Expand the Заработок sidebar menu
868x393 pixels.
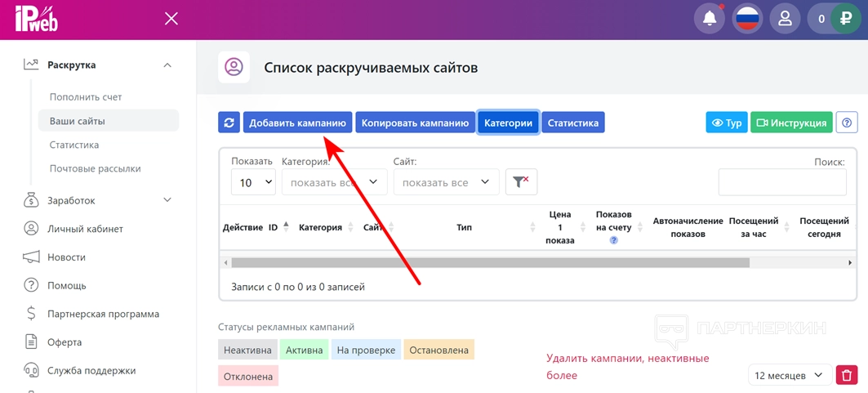[167, 200]
